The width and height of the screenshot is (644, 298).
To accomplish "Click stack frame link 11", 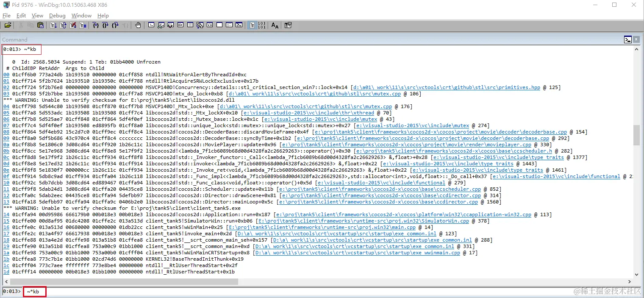I will coord(6,189).
